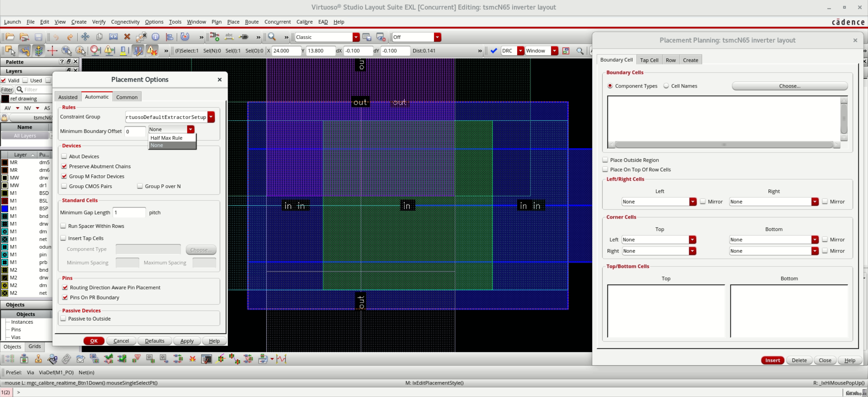Choose Half Max Rule from the offset dropdown
The width and height of the screenshot is (868, 397).
[166, 138]
